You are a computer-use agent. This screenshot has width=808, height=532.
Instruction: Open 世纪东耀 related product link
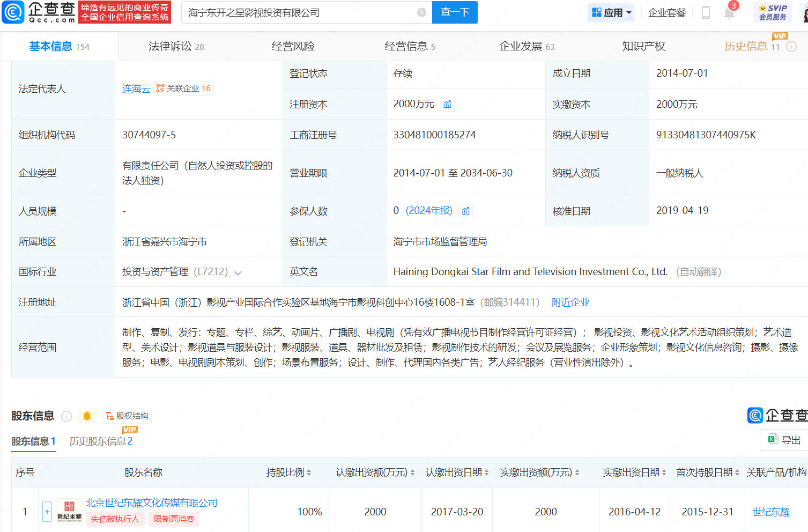pos(771,512)
